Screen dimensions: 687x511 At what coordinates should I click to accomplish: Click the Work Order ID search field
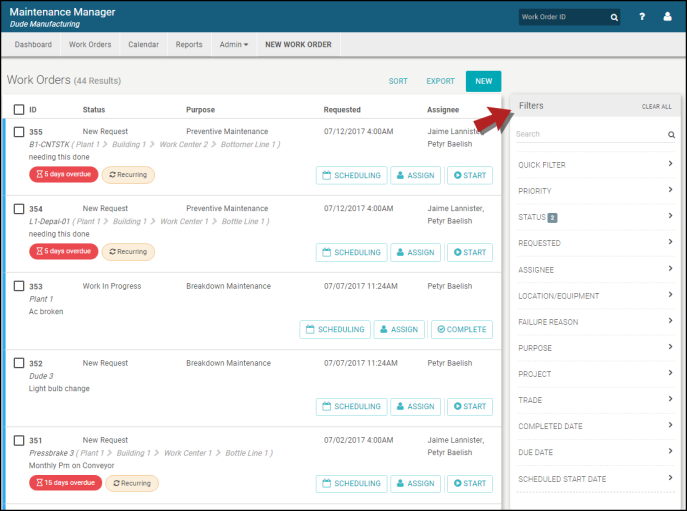click(564, 17)
